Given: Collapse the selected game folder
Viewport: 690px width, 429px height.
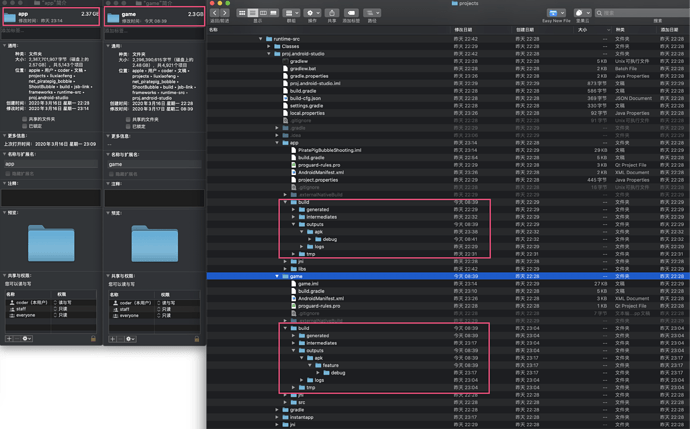Looking at the screenshot, I should pos(277,276).
